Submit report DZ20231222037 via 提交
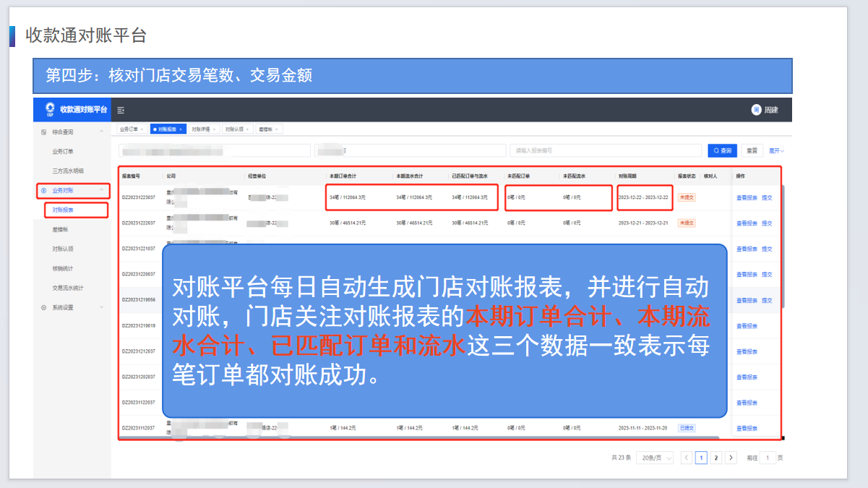 click(x=767, y=223)
